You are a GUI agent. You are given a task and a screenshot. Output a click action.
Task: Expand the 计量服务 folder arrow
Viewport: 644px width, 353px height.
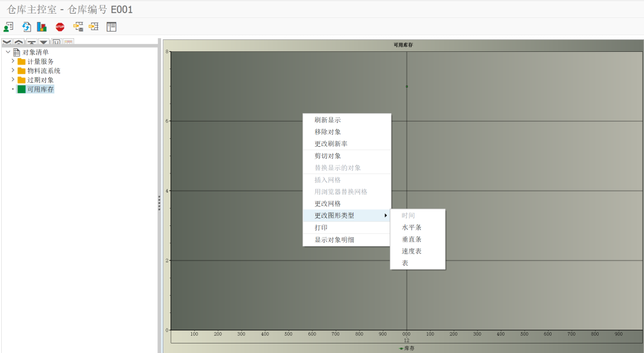pos(13,61)
